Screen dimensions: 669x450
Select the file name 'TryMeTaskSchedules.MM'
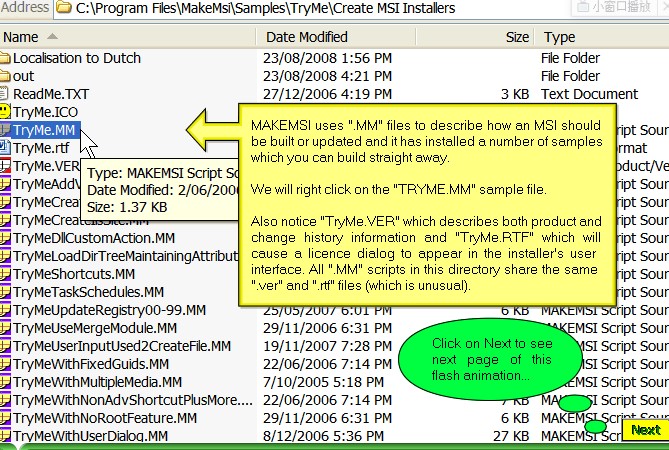[x=88, y=292]
